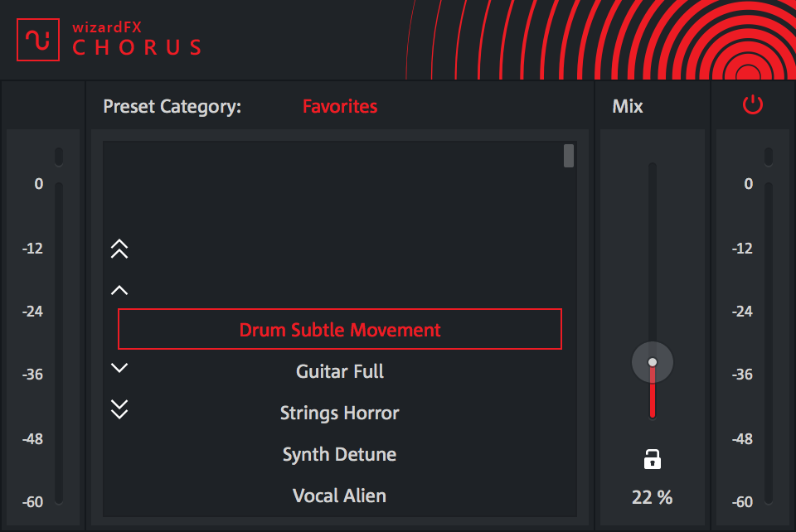796x532 pixels.
Task: Jump to last preset with double down chevron
Action: click(119, 409)
